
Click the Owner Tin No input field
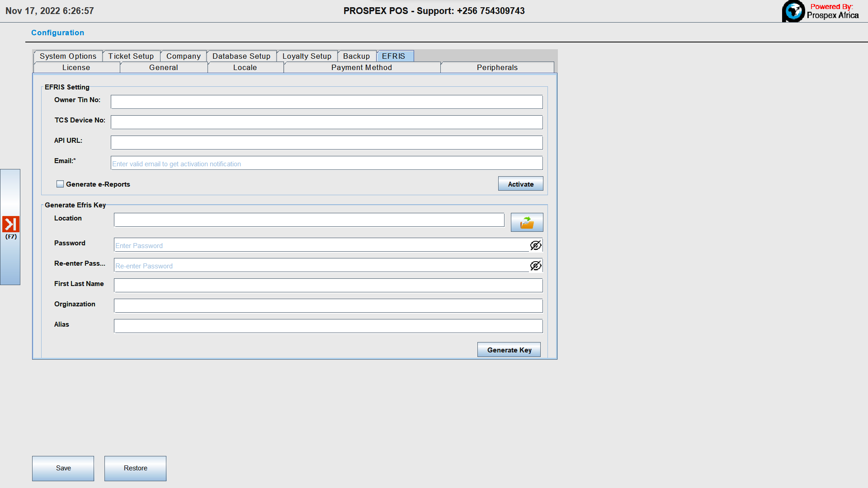326,102
